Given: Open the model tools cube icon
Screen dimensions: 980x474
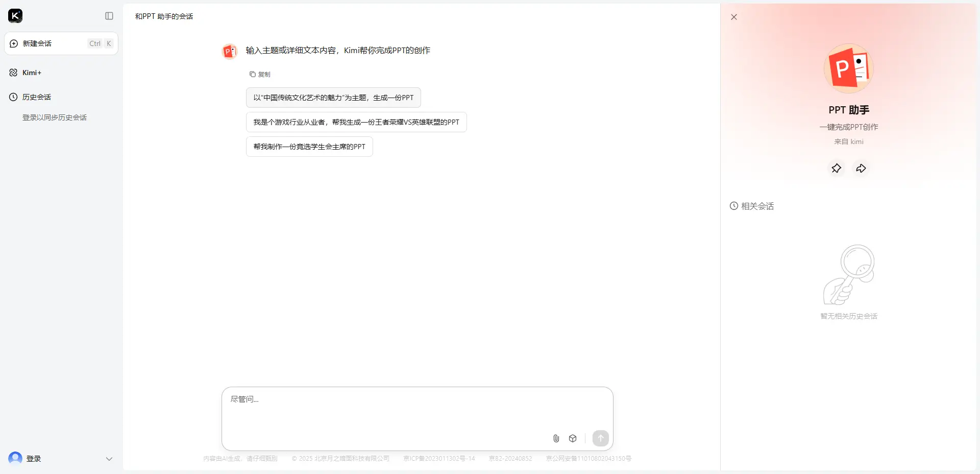Looking at the screenshot, I should (x=573, y=438).
